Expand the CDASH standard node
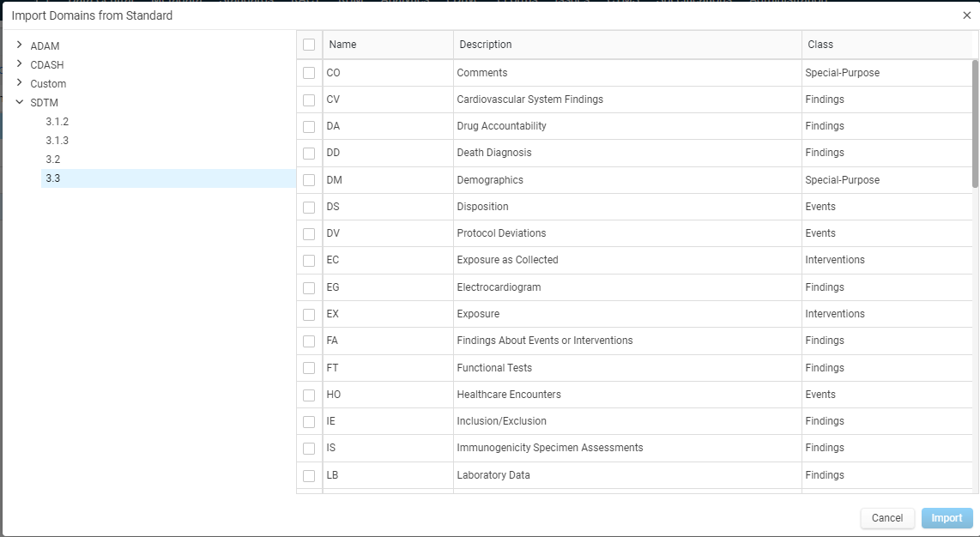 coord(20,63)
